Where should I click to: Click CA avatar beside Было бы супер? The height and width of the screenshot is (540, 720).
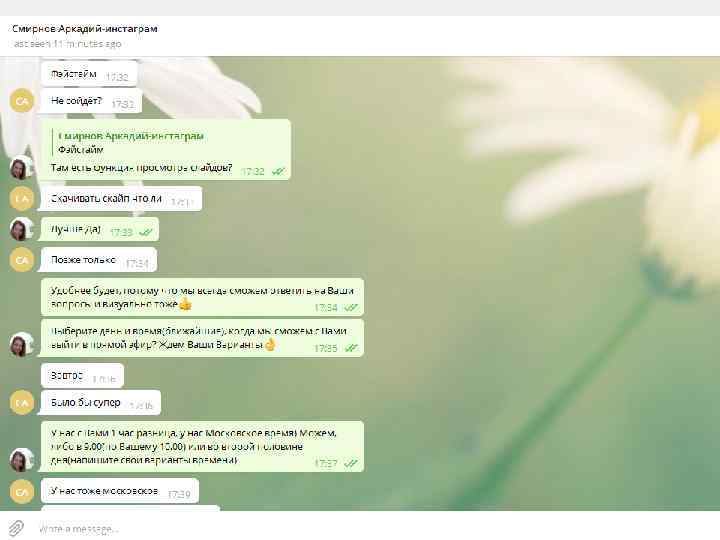(22, 402)
